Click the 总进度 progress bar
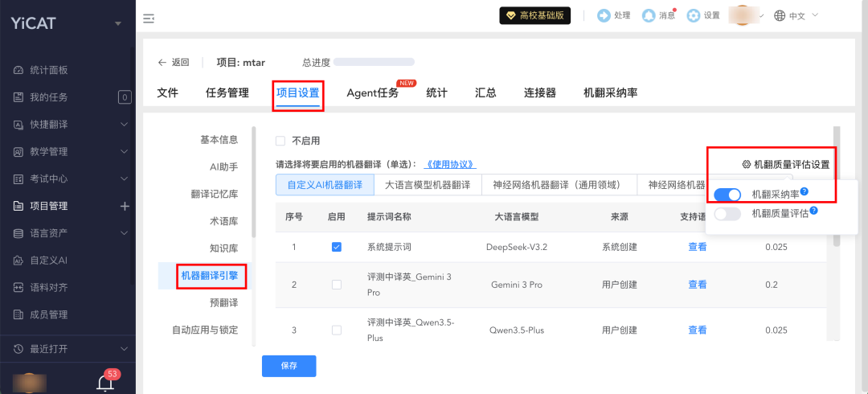This screenshot has width=868, height=394. coord(374,62)
